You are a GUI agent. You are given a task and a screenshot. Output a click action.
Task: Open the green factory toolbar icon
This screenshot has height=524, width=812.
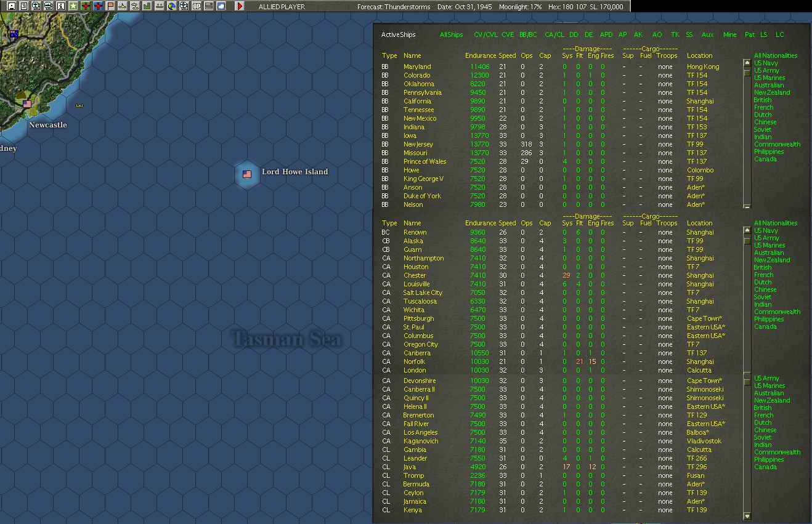[147, 6]
